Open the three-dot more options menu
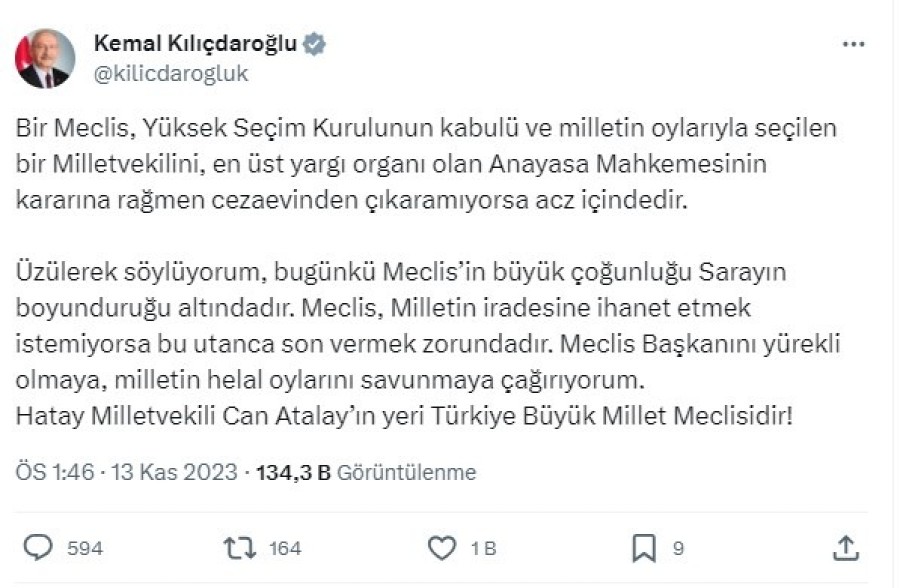This screenshot has height=588, width=900. point(853,45)
